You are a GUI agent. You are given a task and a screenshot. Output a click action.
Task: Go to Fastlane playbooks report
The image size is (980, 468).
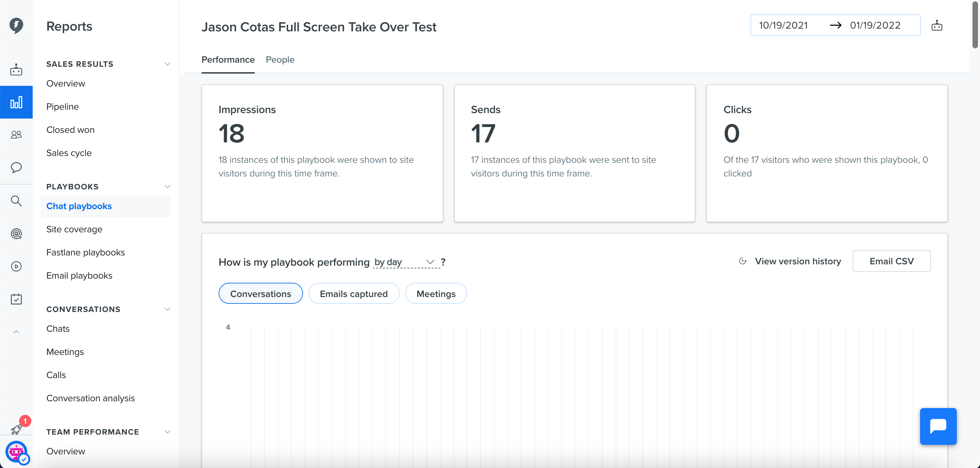tap(85, 252)
